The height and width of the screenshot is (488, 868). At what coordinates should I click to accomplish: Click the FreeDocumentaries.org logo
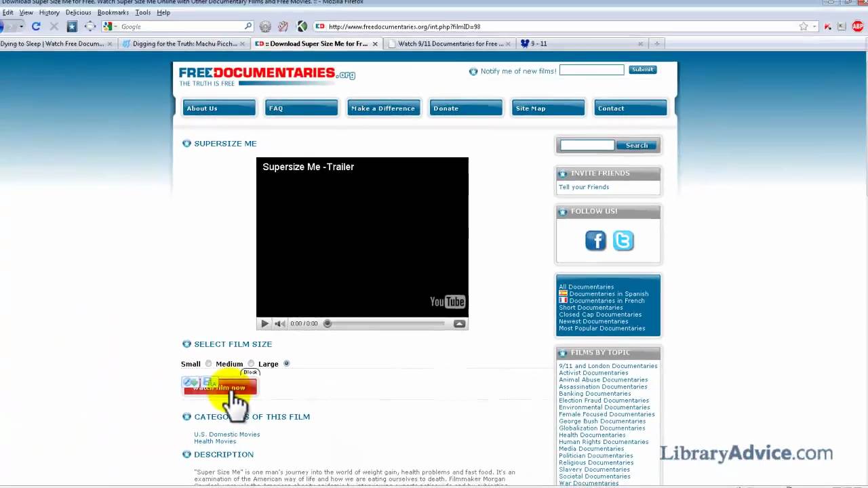point(267,75)
